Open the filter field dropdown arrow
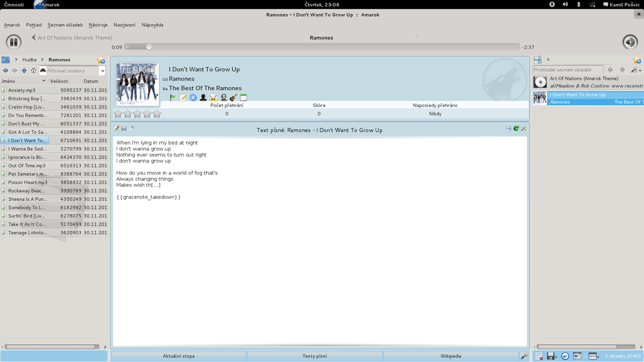This screenshot has height=362, width=644. (103, 71)
